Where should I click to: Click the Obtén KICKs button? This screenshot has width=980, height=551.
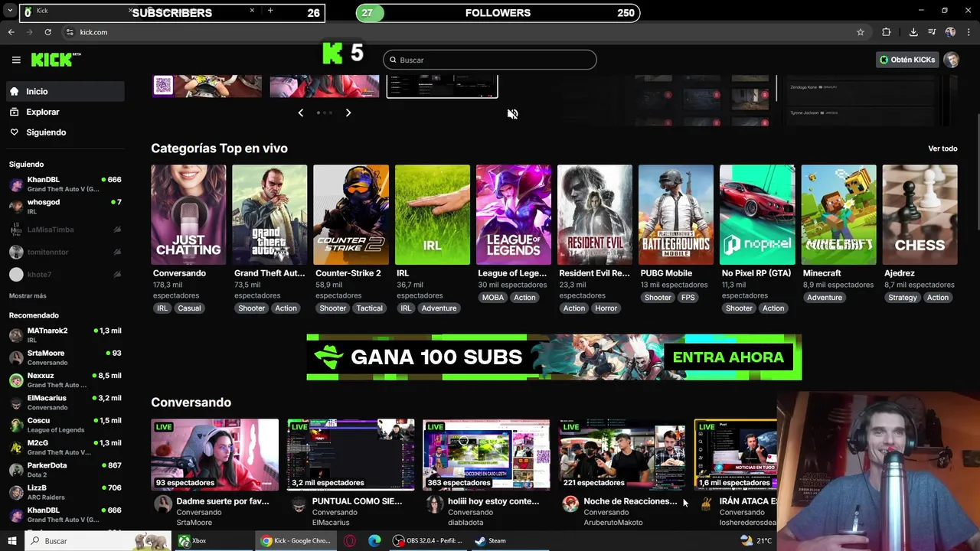(x=907, y=60)
